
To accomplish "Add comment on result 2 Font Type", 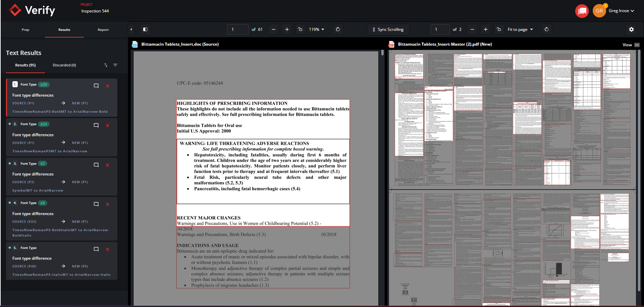I will tap(96, 125).
